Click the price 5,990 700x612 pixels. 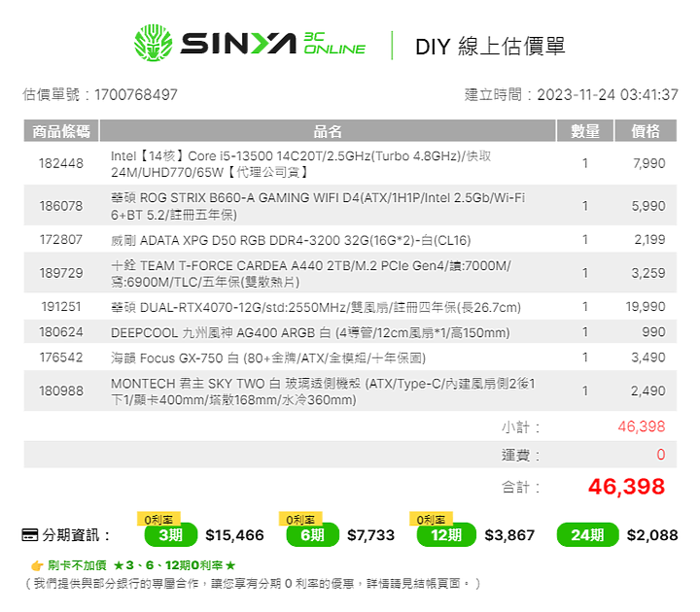tap(648, 206)
